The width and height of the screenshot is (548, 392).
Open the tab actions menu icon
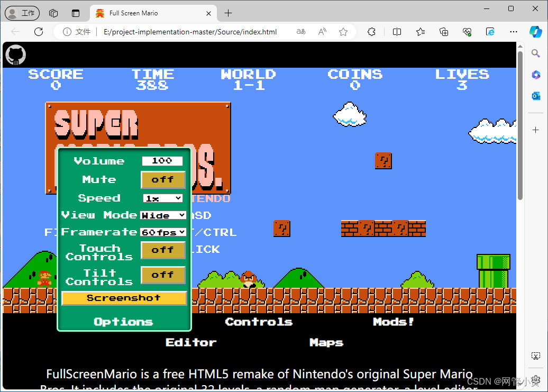click(76, 13)
